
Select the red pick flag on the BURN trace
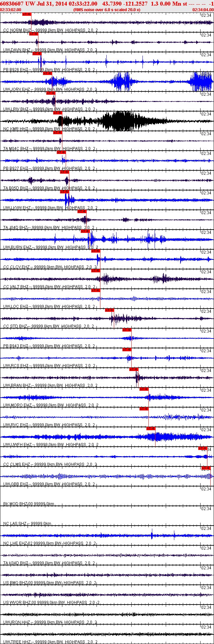(85, 231)
